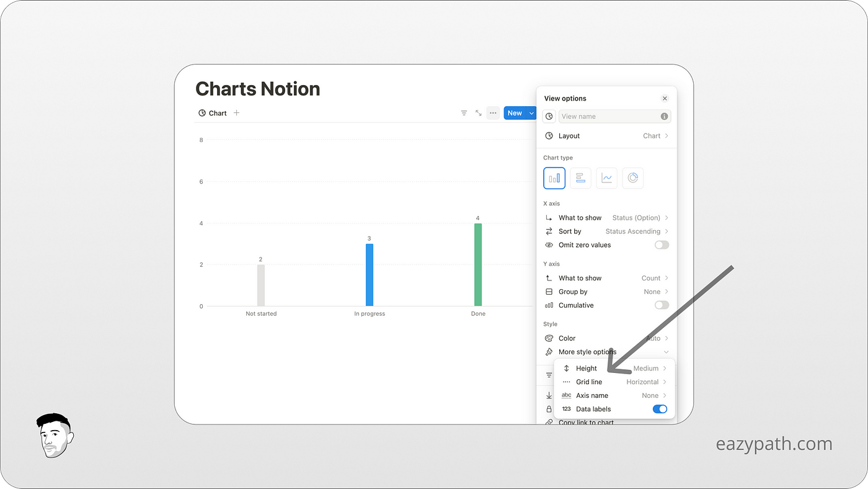Select the vertical bar chart type
The height and width of the screenshot is (489, 868).
554,178
